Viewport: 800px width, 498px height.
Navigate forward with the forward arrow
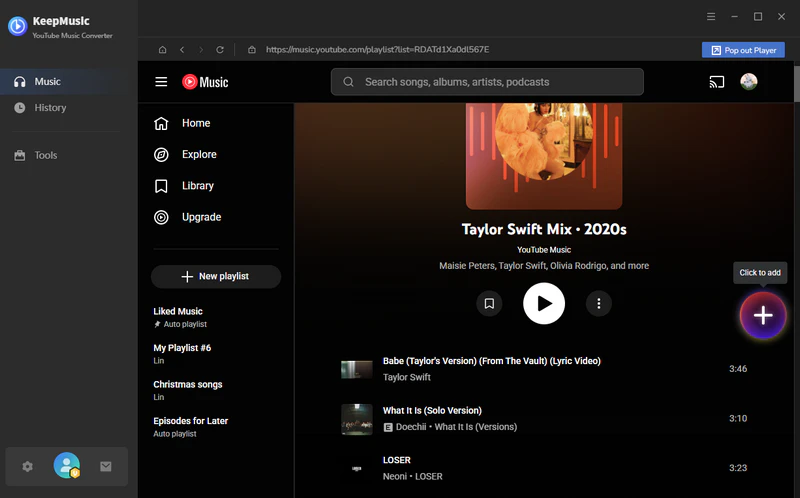point(201,49)
